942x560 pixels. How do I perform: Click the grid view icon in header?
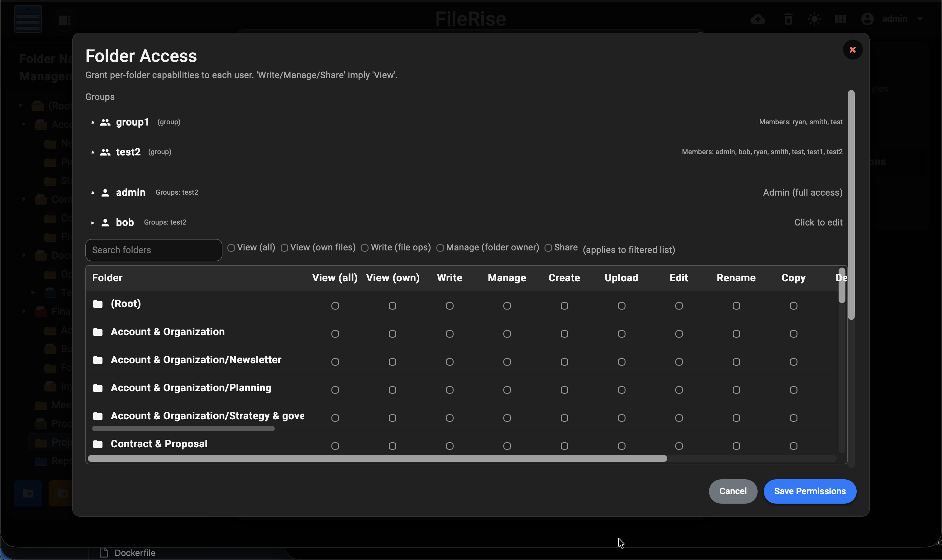840,19
